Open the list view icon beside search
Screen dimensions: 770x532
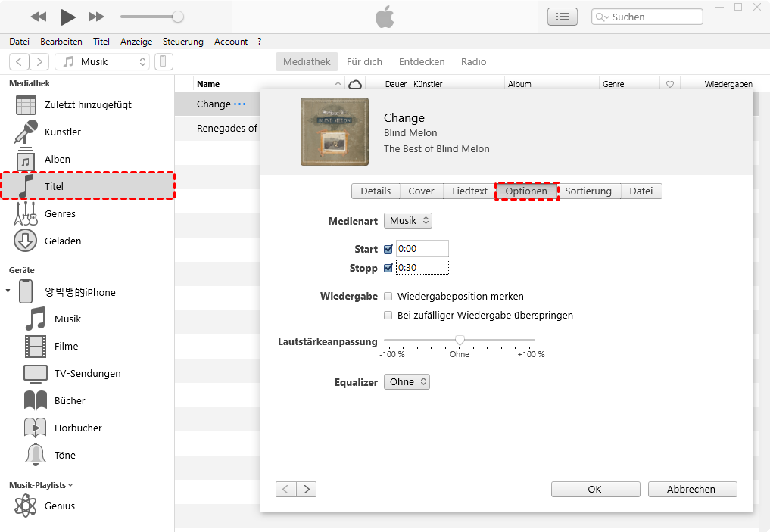pos(562,17)
